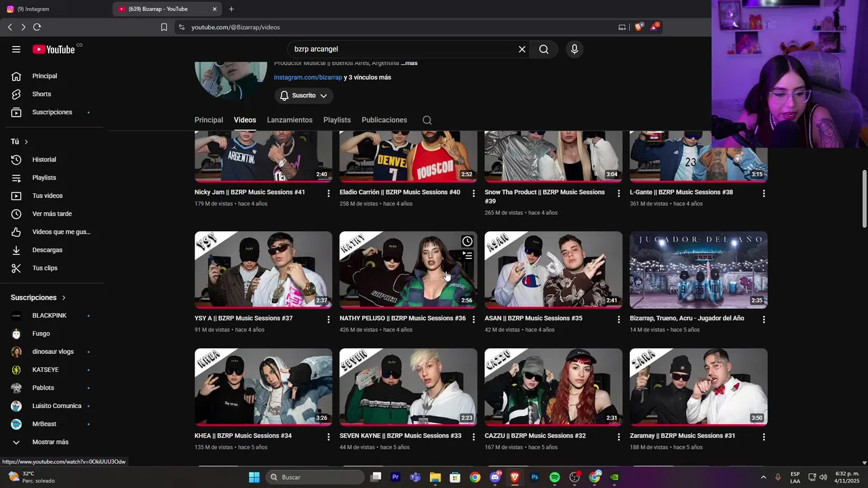Open options for Snow Tha Product video

[x=618, y=193]
